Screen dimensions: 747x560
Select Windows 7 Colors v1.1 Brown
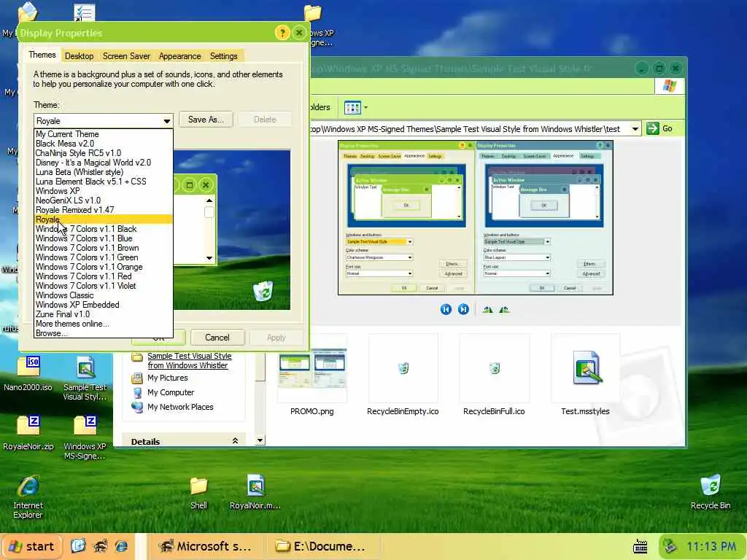(104, 248)
